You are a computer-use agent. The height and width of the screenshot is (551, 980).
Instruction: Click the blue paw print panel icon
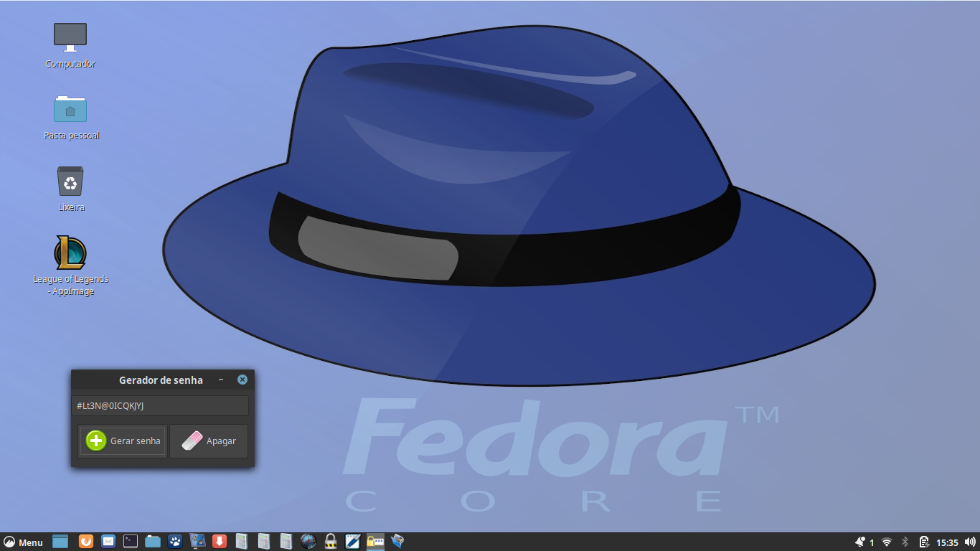click(x=175, y=542)
